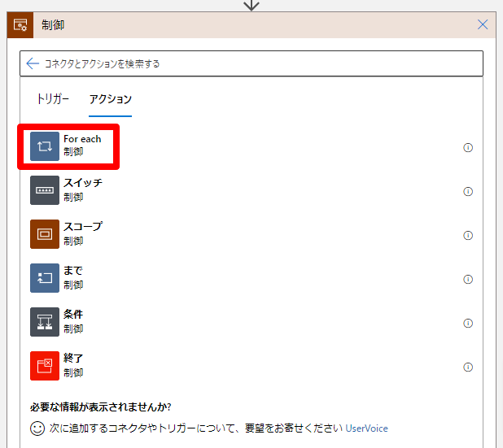The image size is (503, 448).
Task: Select the 終了 action icon
Action: coord(45,366)
